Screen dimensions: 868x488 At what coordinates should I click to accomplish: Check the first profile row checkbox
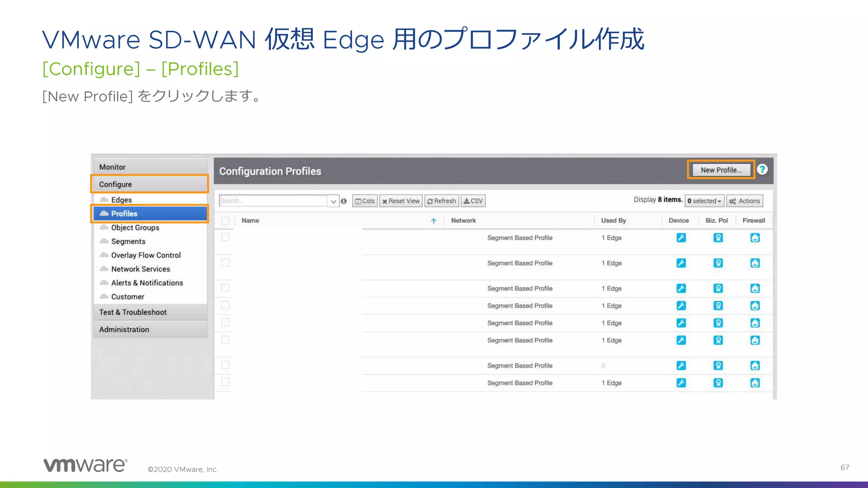(225, 237)
